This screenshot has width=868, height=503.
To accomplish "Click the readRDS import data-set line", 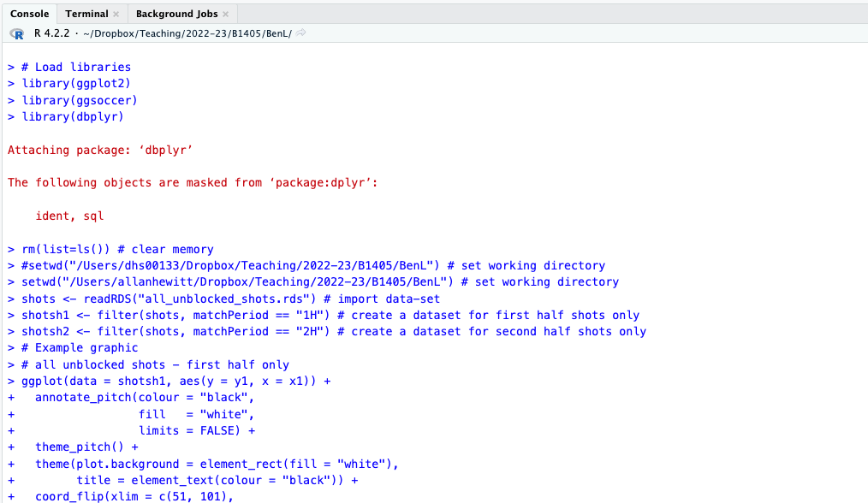I will pos(231,299).
